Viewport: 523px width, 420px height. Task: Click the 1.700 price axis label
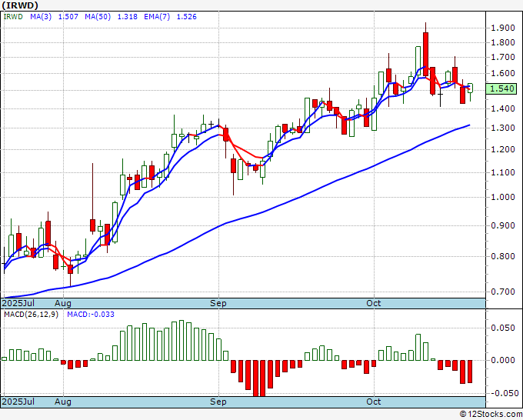[503, 57]
